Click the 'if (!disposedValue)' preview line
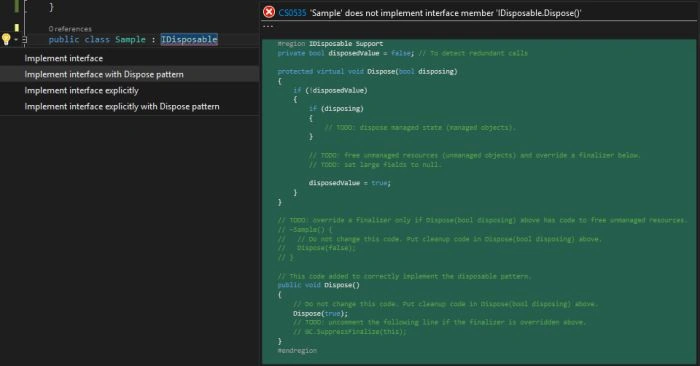 point(330,90)
